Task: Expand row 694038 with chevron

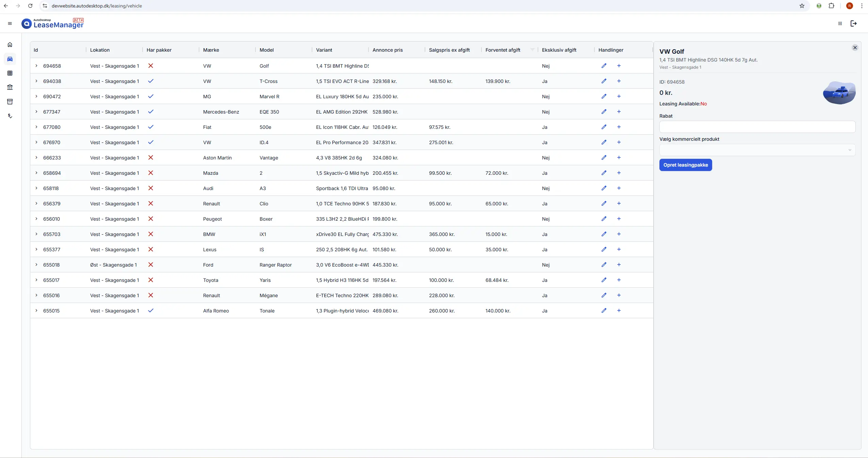Action: pos(36,81)
